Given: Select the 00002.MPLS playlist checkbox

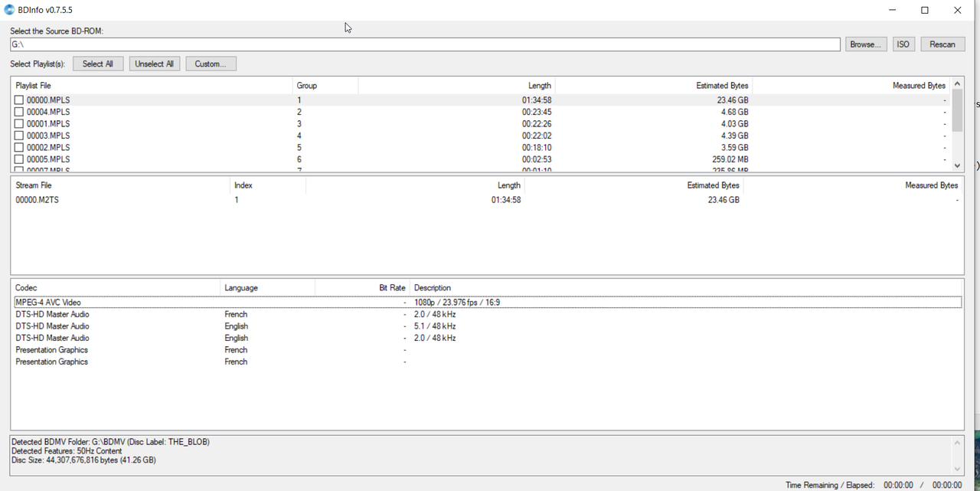Looking at the screenshot, I should (x=19, y=148).
